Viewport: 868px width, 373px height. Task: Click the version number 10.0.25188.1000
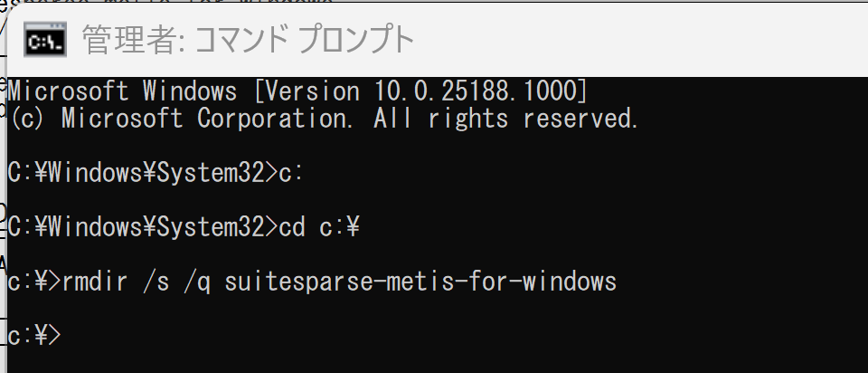pyautogui.click(x=474, y=91)
